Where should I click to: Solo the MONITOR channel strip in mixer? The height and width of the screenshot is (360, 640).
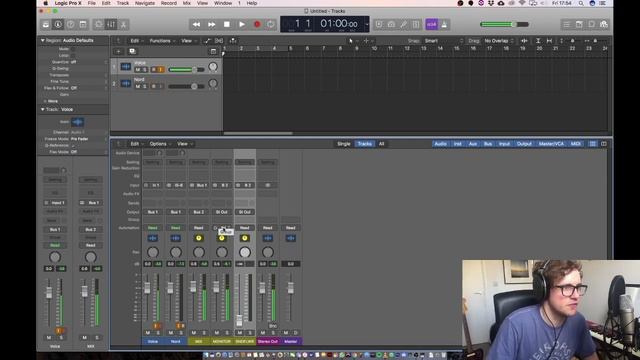(x=227, y=333)
